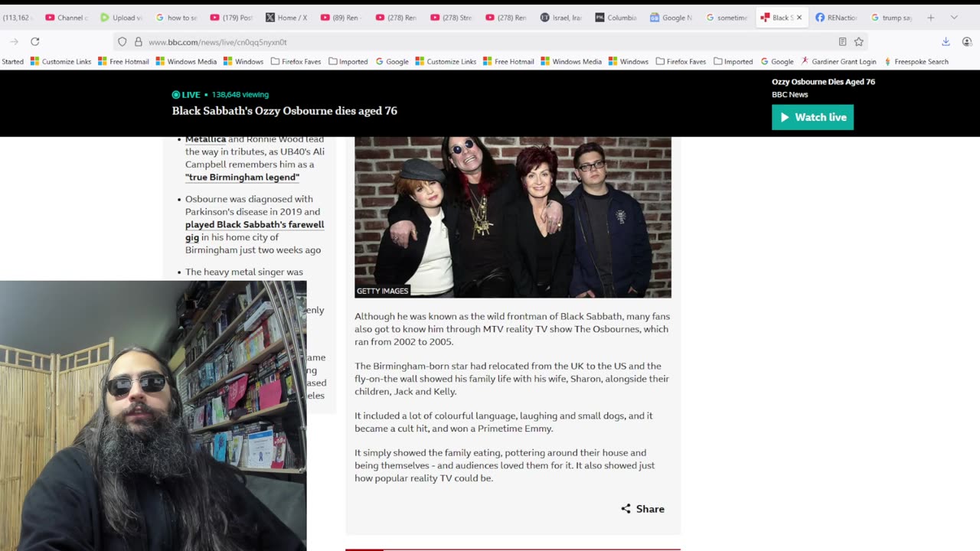This screenshot has width=980, height=551.
Task: Open the Home / X tab
Action: click(286, 18)
